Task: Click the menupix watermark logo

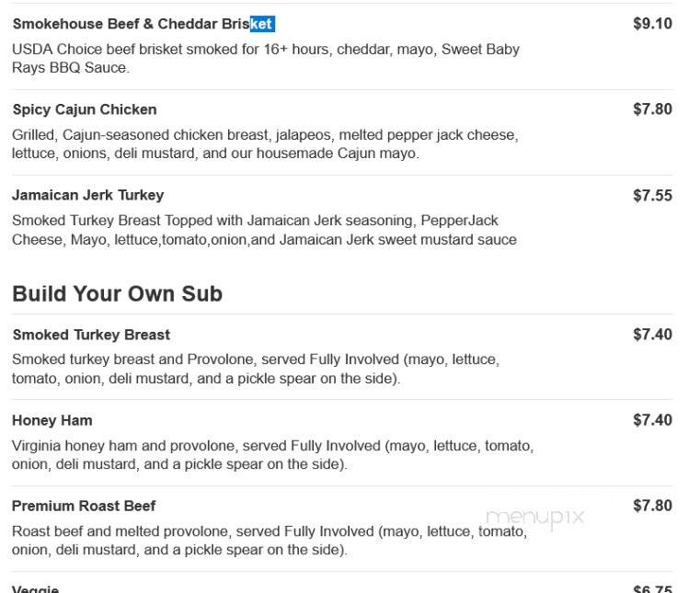Action: coord(534,518)
